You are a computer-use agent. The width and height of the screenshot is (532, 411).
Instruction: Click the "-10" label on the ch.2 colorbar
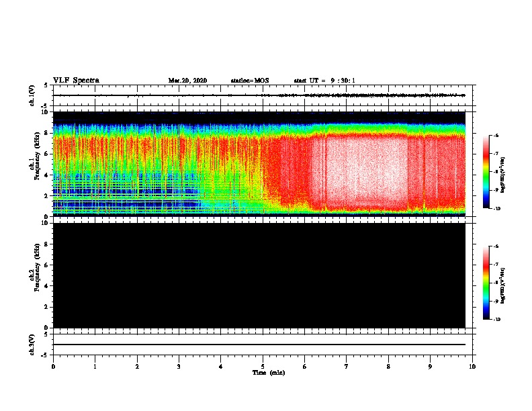pyautogui.click(x=496, y=320)
